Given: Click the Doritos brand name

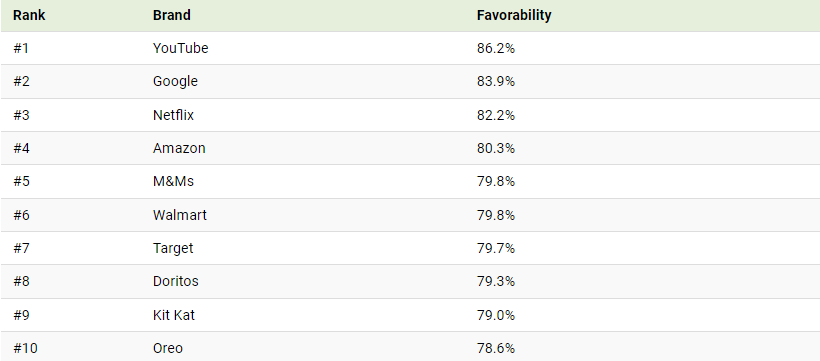Looking at the screenshot, I should tap(176, 281).
